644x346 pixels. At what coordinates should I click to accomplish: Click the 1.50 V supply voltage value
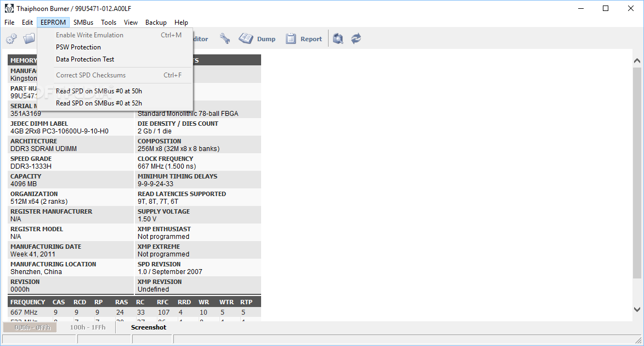(147, 219)
